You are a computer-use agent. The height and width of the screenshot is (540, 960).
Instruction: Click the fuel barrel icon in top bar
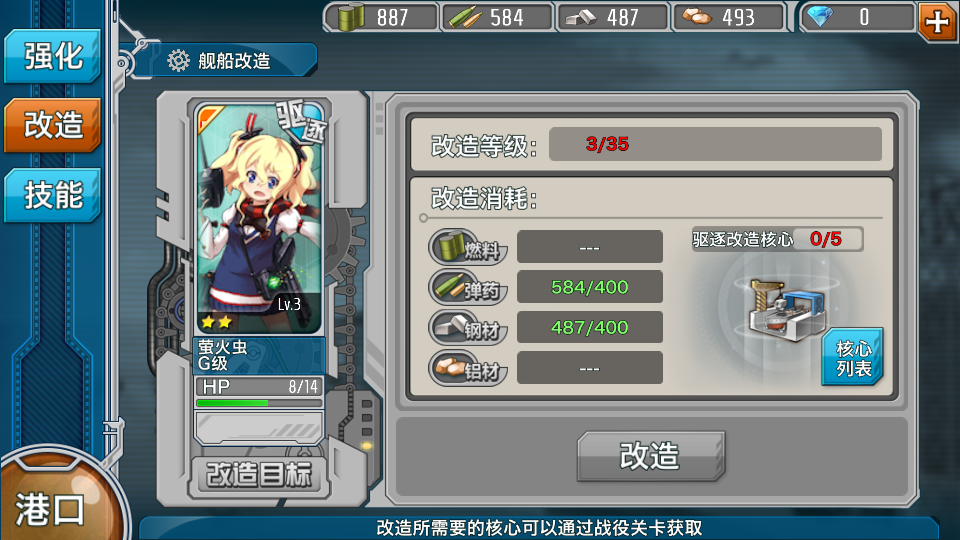(351, 17)
